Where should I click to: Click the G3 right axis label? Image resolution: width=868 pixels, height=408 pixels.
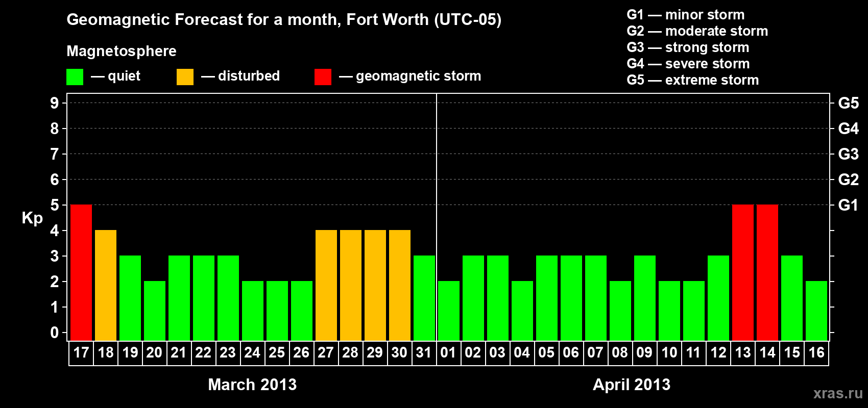[x=849, y=154]
